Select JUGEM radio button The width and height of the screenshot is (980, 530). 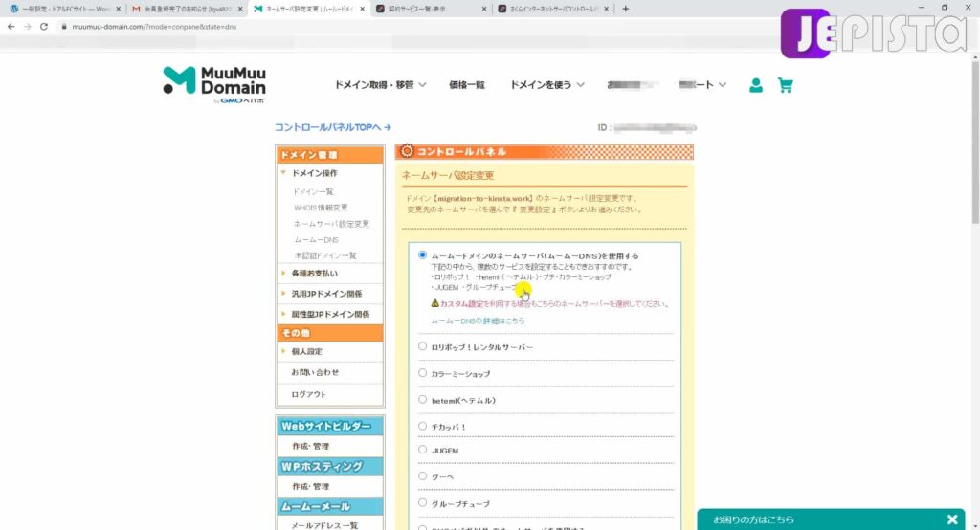click(422, 450)
